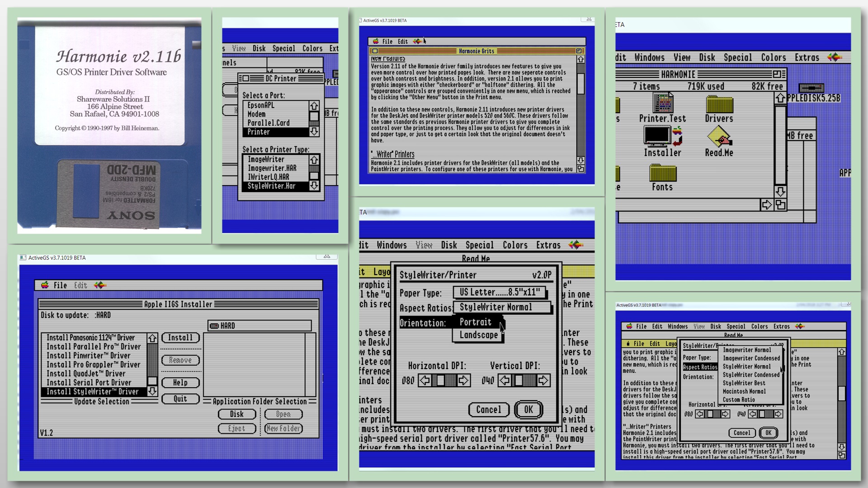The width and height of the screenshot is (868, 488).
Task: Click up arrow of Select a Port list
Action: 314,106
